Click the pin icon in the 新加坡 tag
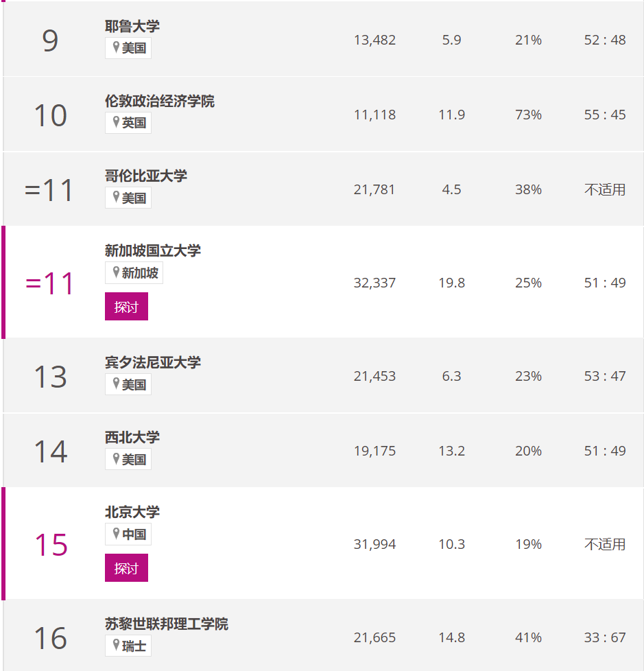Image resolution: width=644 pixels, height=671 pixels. pos(116,272)
